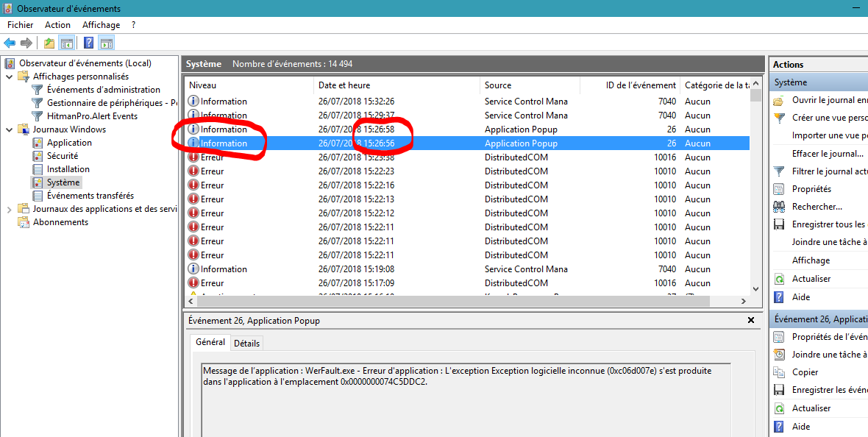Click Filtrer le journal actuel action
868x437 pixels.
(x=830, y=171)
